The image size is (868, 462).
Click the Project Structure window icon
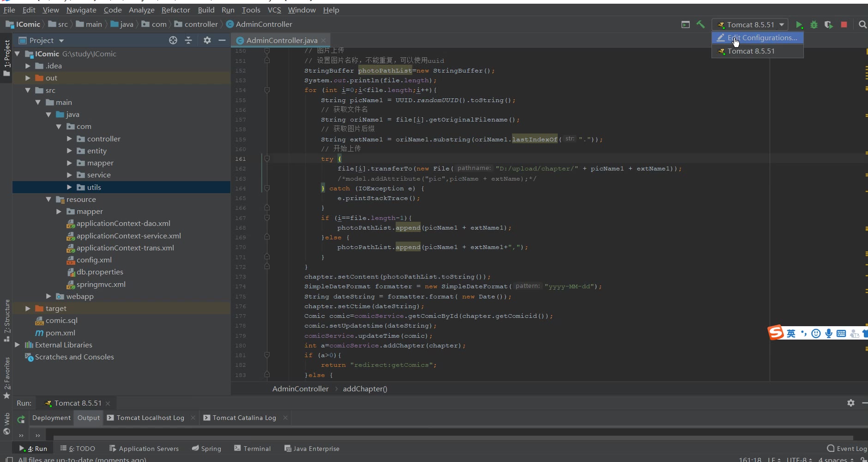686,24
